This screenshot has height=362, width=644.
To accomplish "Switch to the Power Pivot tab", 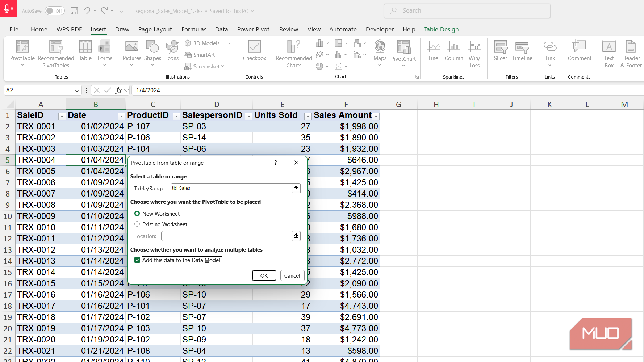I will point(253,29).
